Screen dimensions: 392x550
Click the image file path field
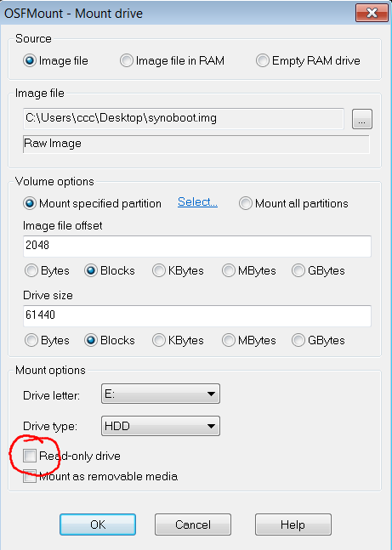click(x=183, y=118)
